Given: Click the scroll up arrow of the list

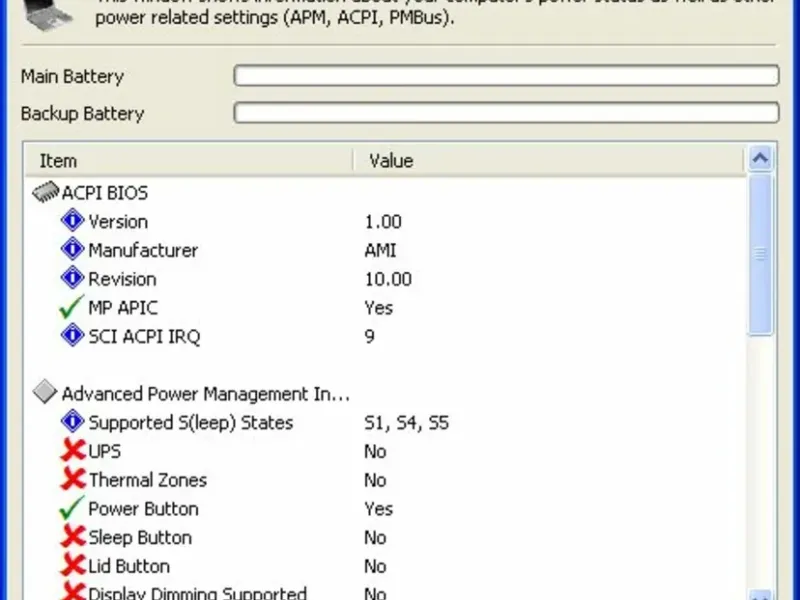Looking at the screenshot, I should click(x=760, y=159).
